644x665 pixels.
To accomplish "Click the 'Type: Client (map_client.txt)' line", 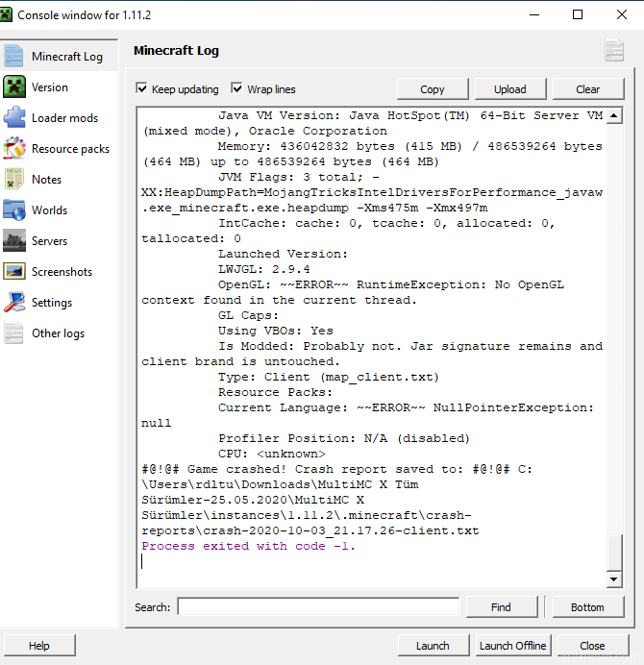I will [x=329, y=377].
